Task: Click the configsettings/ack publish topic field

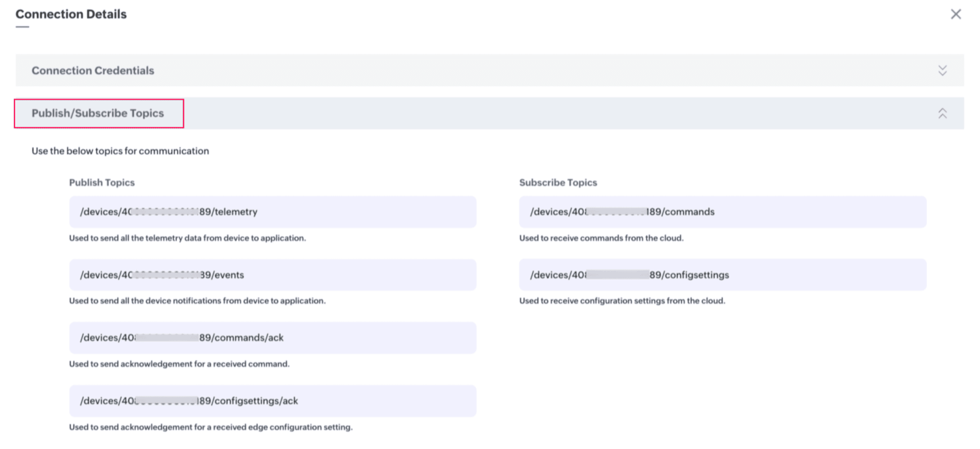Action: (272, 401)
